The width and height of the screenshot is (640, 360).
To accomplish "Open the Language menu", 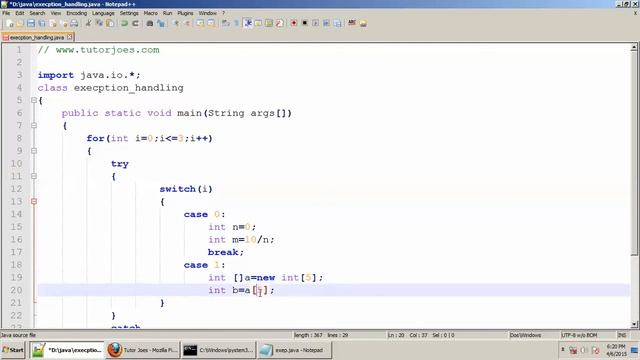I will pyautogui.click(x=103, y=13).
